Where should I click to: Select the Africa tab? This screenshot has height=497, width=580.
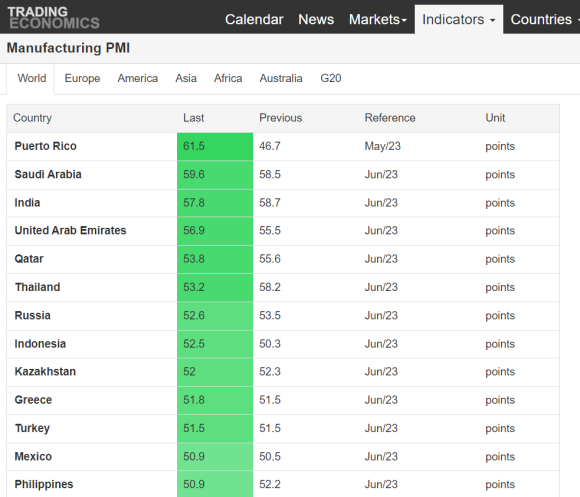[228, 78]
